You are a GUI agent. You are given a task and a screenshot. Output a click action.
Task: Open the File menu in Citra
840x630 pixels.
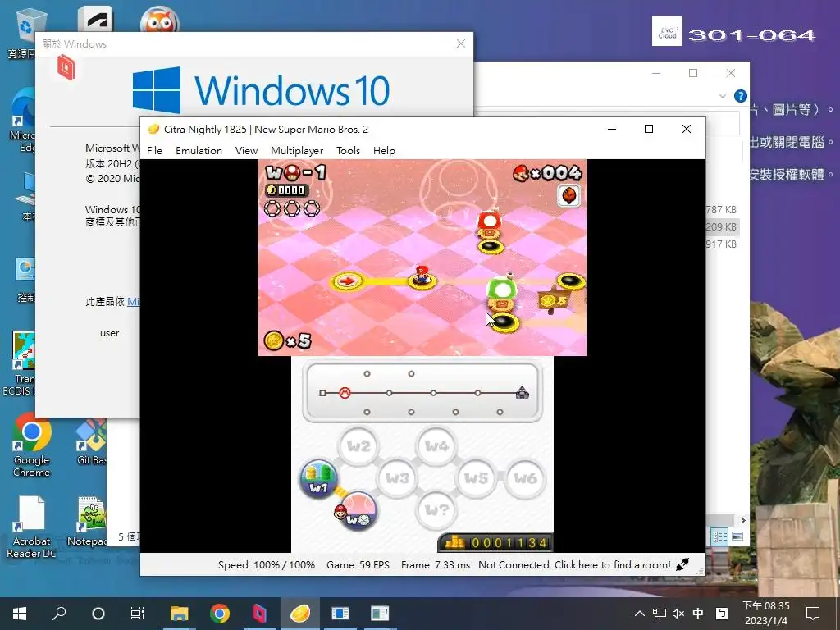pyautogui.click(x=154, y=151)
